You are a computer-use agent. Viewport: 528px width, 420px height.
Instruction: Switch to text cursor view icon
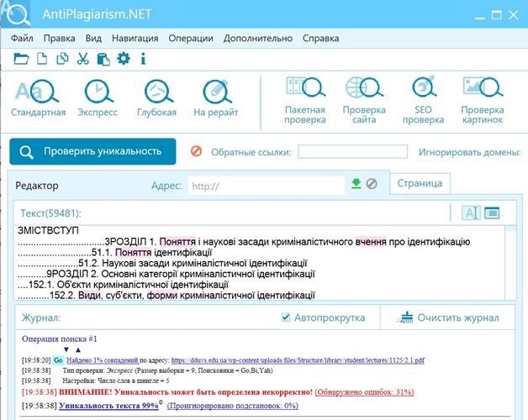[471, 213]
